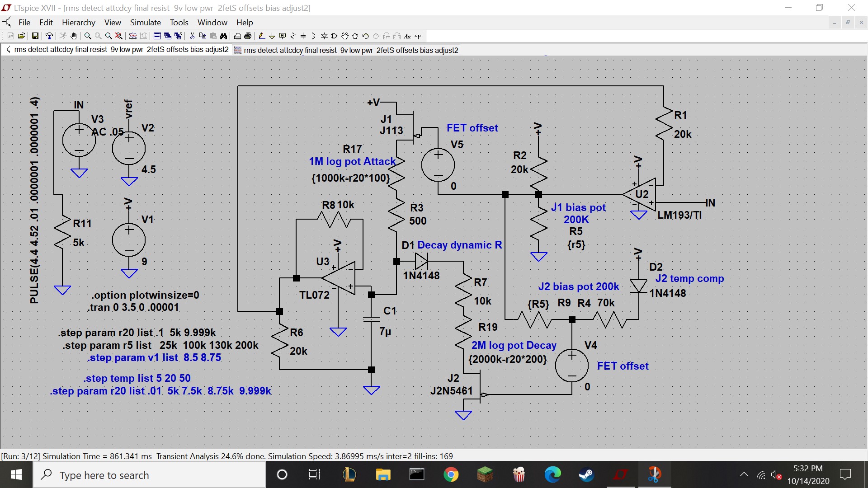This screenshot has width=868, height=488.
Task: Click the 'J2 temp comp' comment text
Action: 689,279
